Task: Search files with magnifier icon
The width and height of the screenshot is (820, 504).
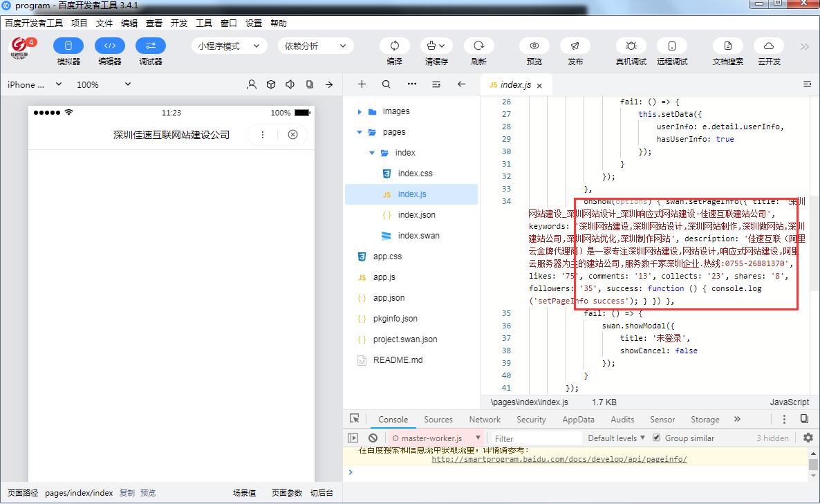Action: pos(386,84)
